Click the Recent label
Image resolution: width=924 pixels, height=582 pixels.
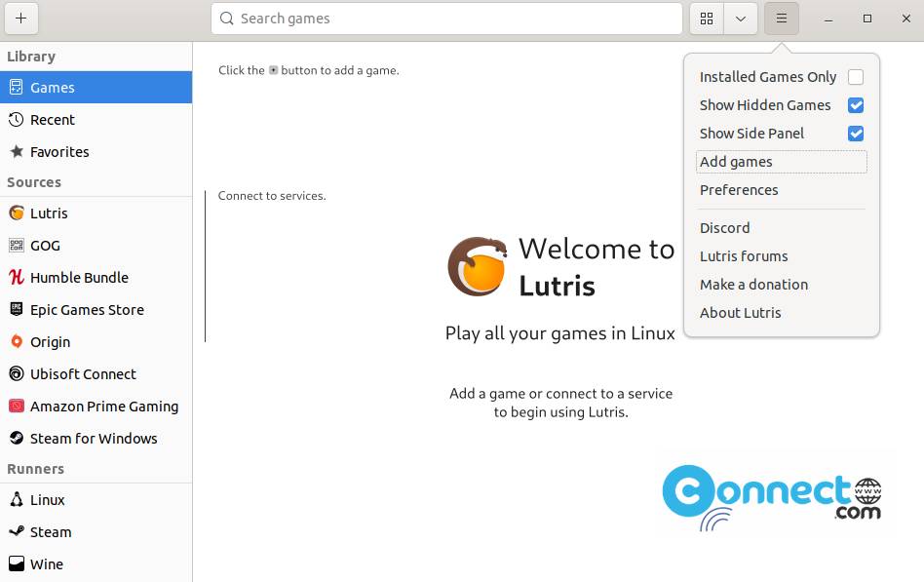pos(53,120)
